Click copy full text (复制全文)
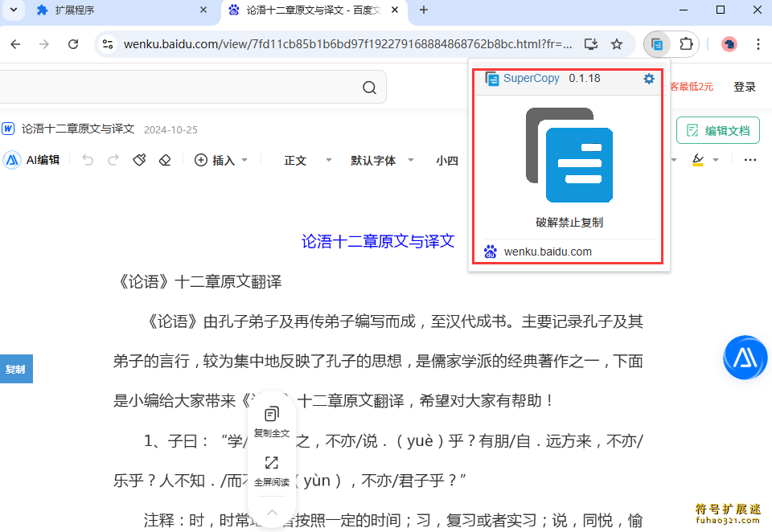The height and width of the screenshot is (532, 772). 272,422
